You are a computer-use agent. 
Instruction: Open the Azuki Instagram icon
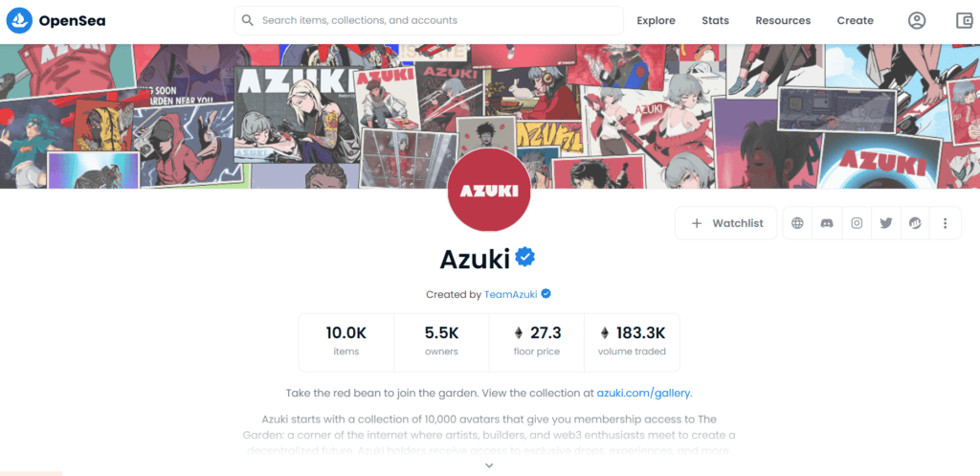(x=857, y=223)
